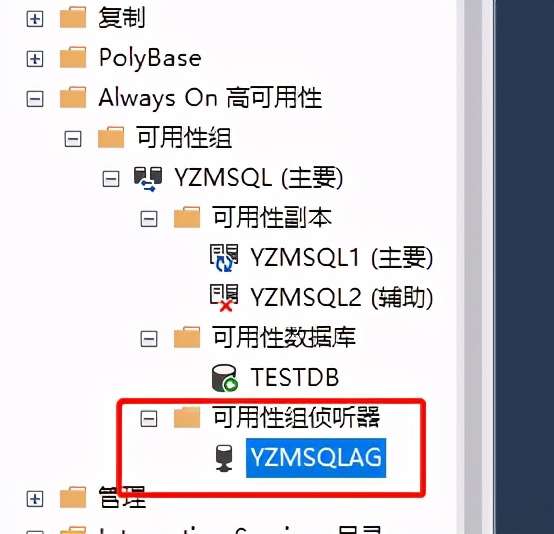Click the TESTDB database icon

(225, 378)
